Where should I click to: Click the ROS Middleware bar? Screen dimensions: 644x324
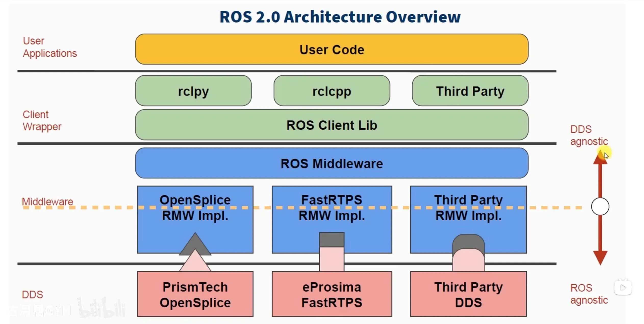coord(332,163)
